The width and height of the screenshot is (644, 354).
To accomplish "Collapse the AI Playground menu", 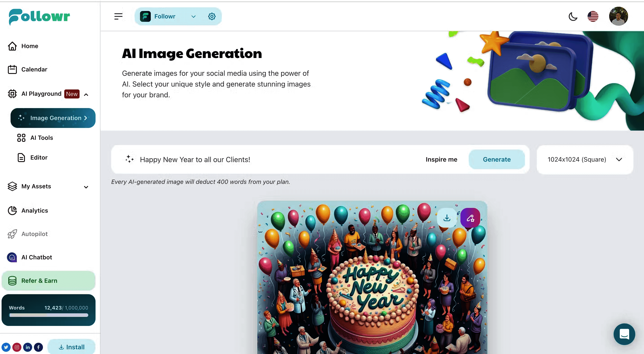I will pos(86,94).
